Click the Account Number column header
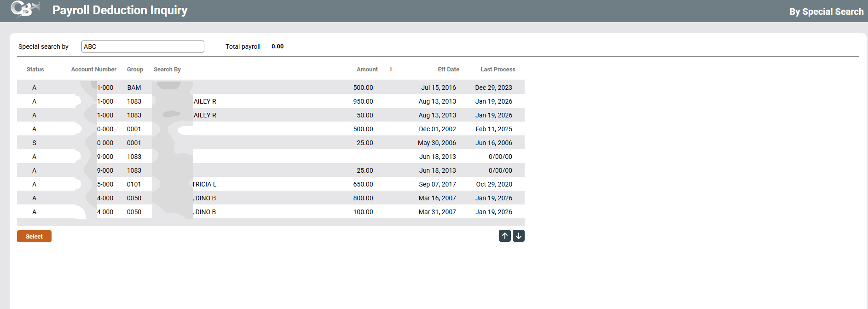This screenshot has height=309, width=868. click(x=93, y=70)
